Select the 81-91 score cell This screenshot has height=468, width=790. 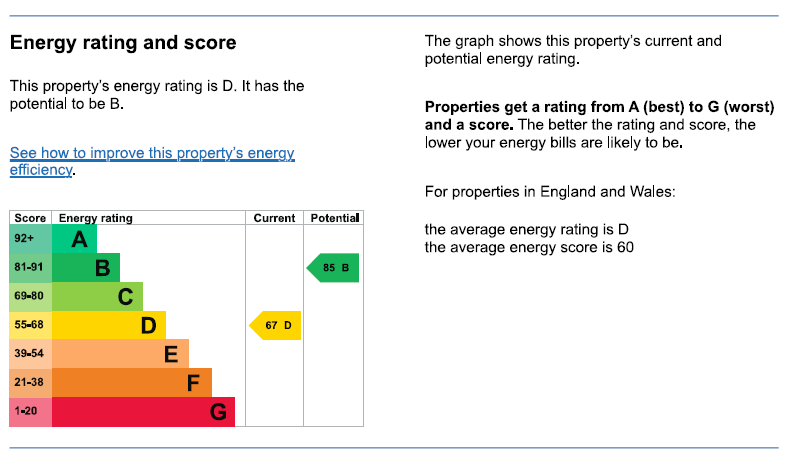(30, 268)
